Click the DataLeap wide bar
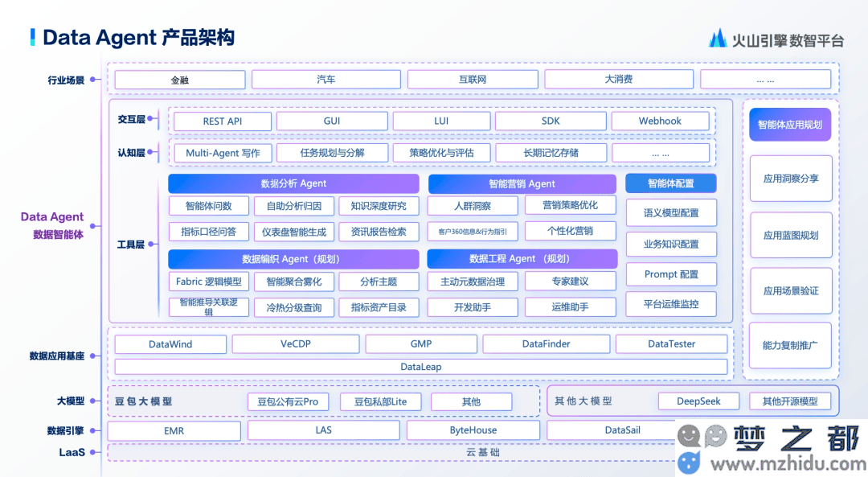The width and height of the screenshot is (868, 477). (420, 367)
